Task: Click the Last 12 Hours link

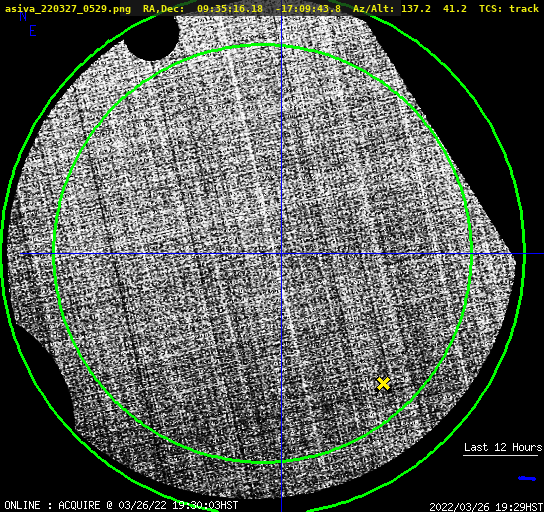Action: coord(502,447)
